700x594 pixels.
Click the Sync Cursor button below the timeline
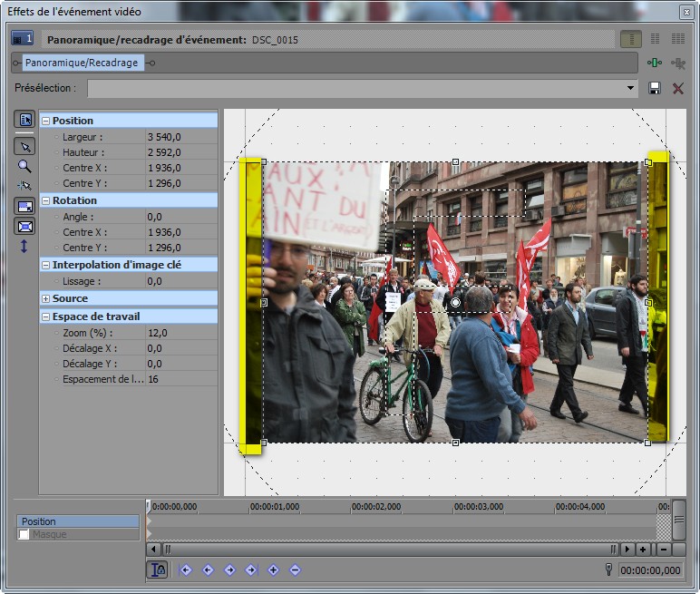click(158, 570)
